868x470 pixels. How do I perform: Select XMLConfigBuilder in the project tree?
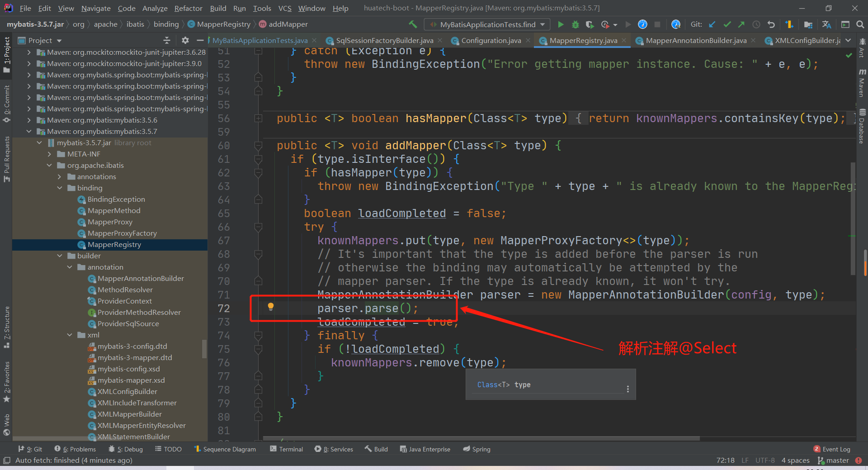point(127,392)
